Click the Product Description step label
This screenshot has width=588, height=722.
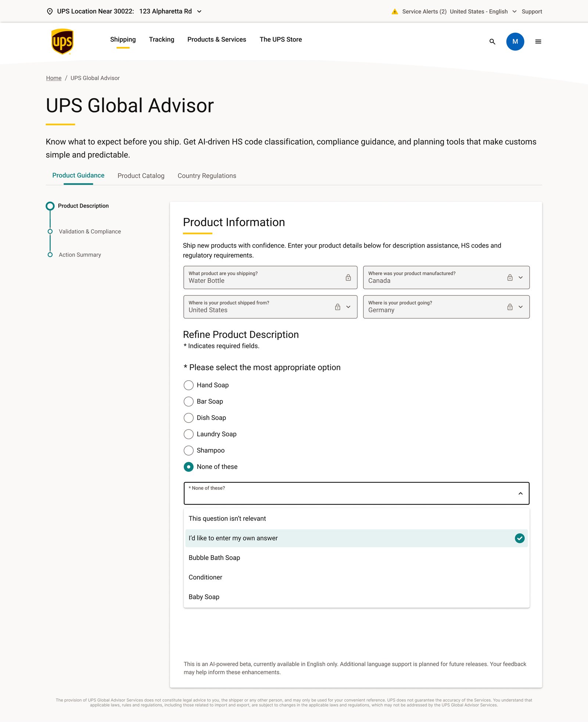pyautogui.click(x=83, y=206)
